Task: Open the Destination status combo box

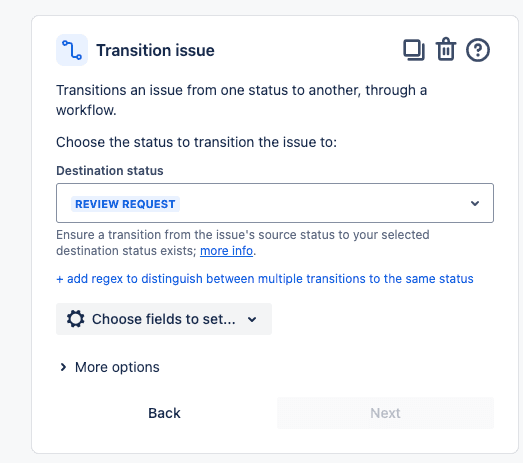Action: [x=275, y=203]
